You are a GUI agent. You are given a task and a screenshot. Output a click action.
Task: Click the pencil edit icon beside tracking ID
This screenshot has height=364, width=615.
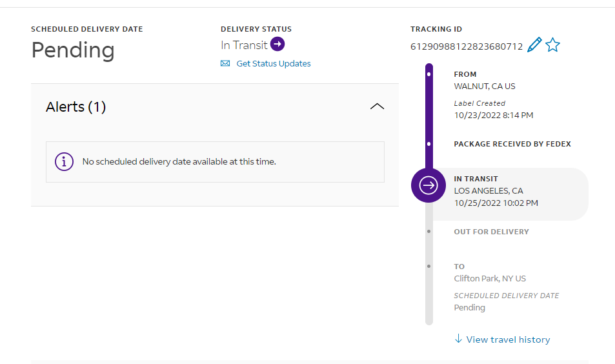tap(534, 45)
